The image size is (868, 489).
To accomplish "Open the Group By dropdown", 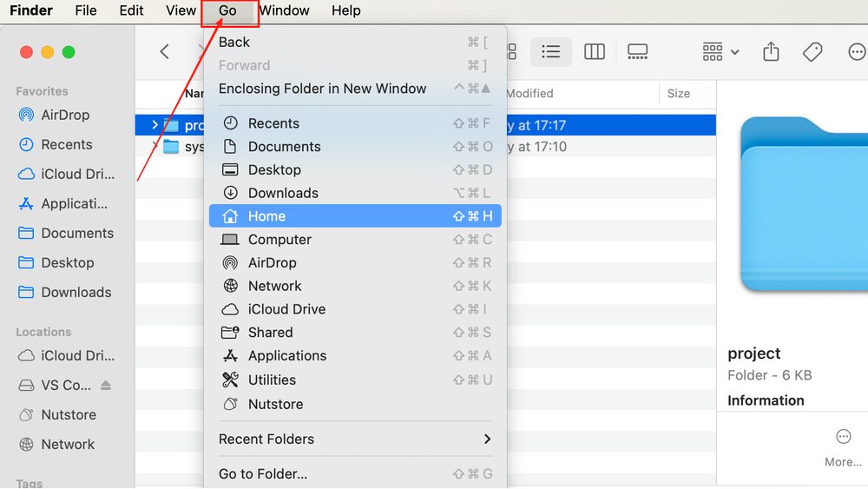I will [x=720, y=52].
